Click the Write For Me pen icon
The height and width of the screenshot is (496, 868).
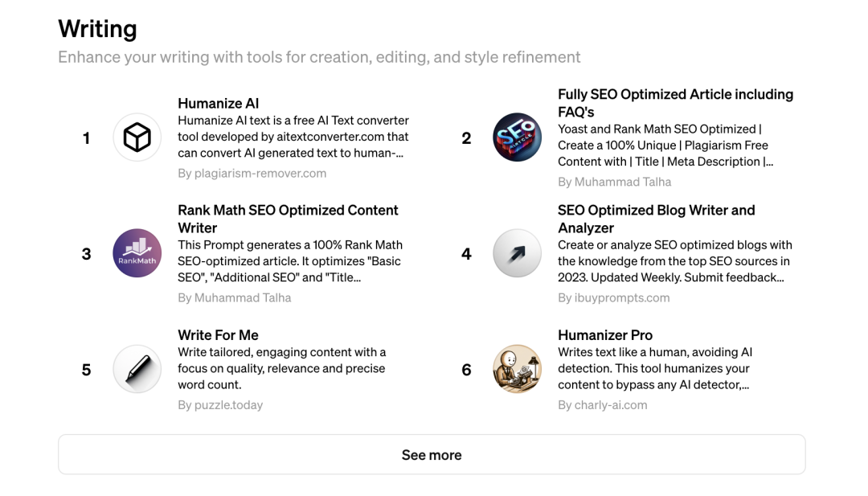click(137, 369)
